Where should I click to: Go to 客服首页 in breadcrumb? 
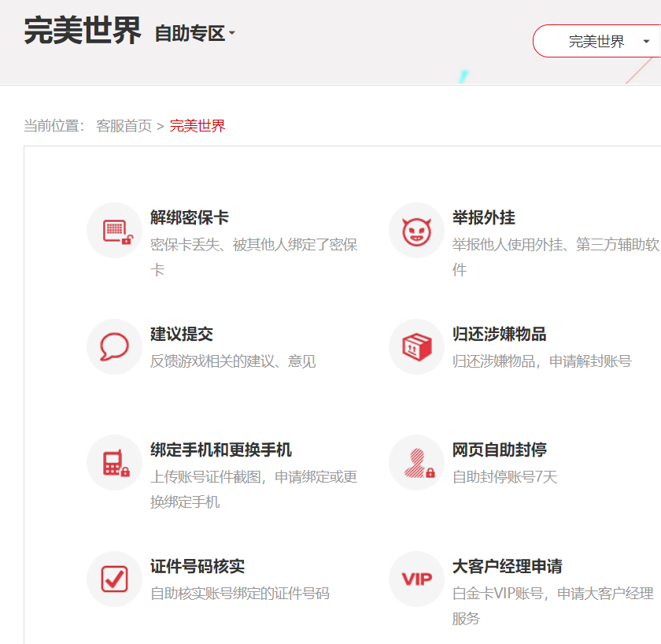coord(124,126)
